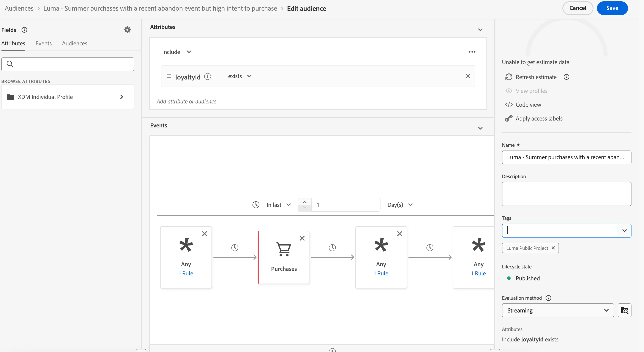Go to Audiences breadcrumb
Screen dimensions: 644x352
pos(19,8)
